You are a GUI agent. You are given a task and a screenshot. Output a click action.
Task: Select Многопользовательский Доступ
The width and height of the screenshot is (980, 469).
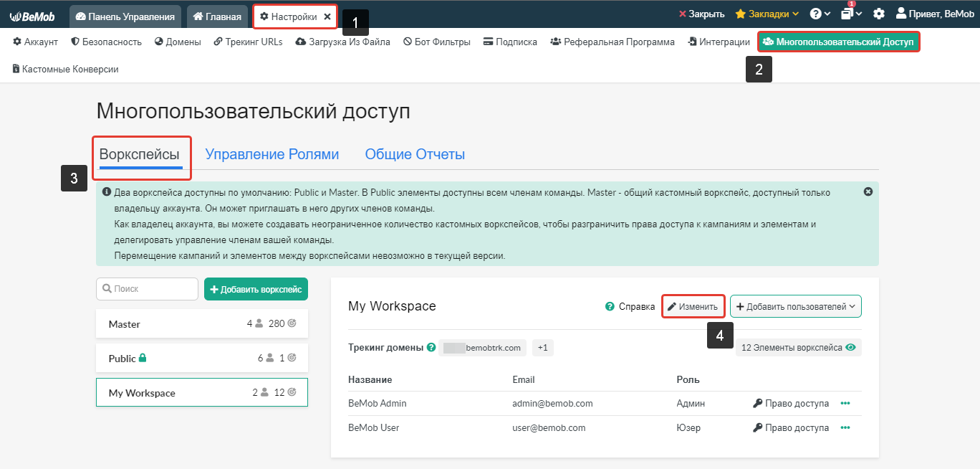838,42
